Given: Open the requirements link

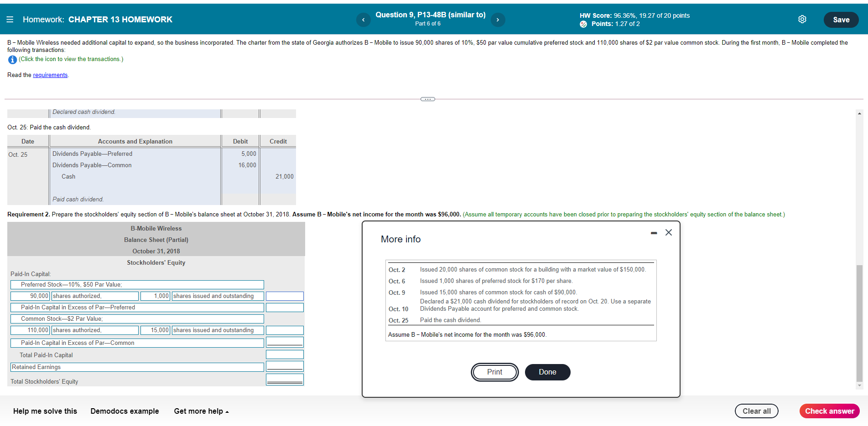Looking at the screenshot, I should point(50,75).
